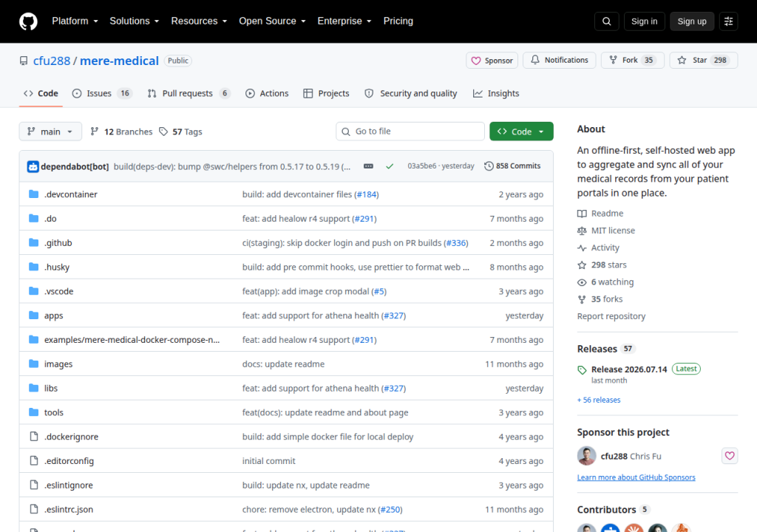
Task: Click the heart icon in Sponsor this project
Action: click(730, 456)
